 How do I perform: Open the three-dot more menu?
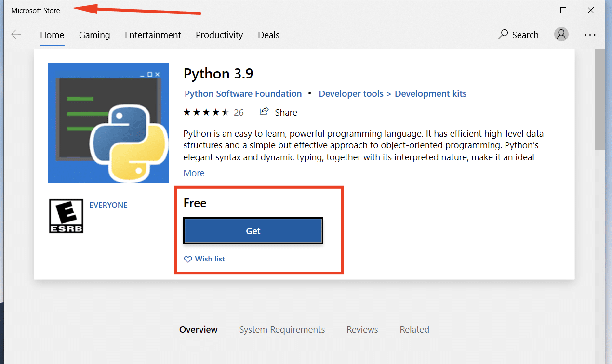coord(590,35)
